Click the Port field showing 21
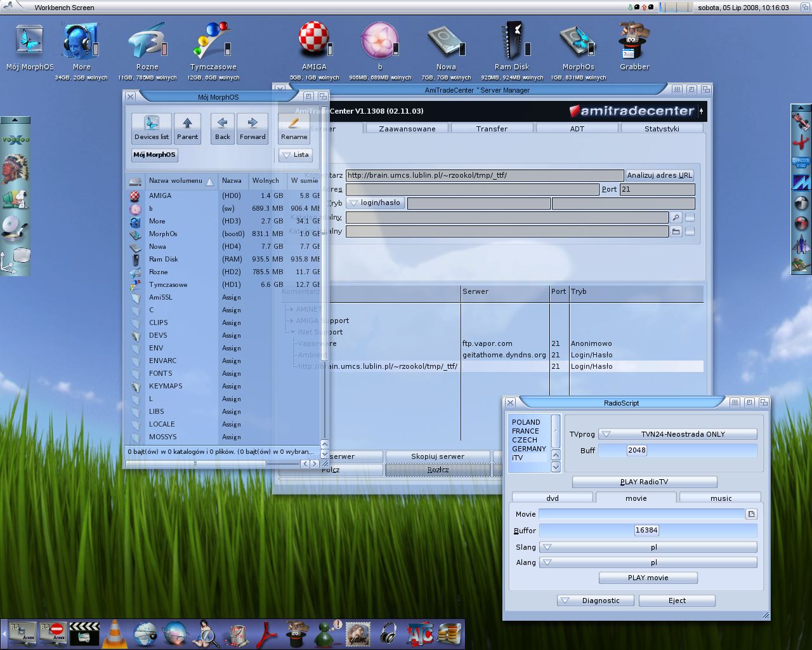This screenshot has width=812, height=650. 657,189
